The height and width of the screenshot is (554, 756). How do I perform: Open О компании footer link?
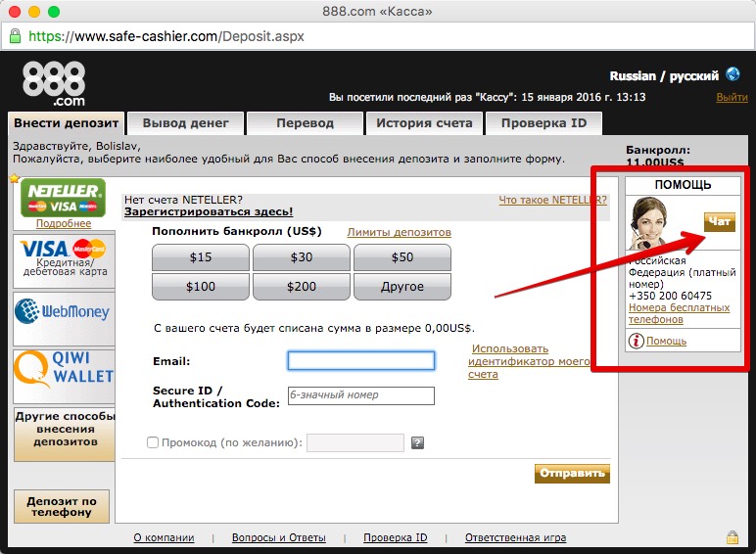(x=164, y=537)
